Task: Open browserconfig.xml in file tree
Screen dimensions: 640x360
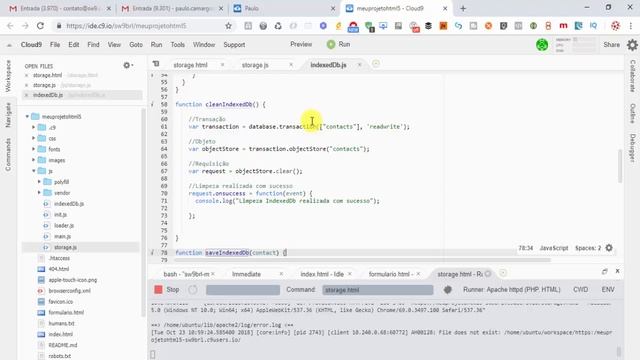Action: click(69, 291)
